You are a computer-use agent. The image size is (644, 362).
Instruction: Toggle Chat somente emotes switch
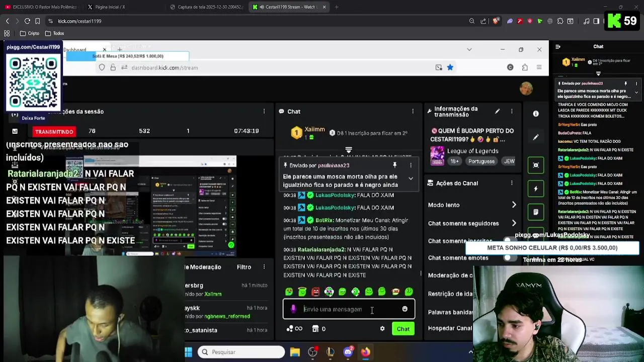point(510,258)
